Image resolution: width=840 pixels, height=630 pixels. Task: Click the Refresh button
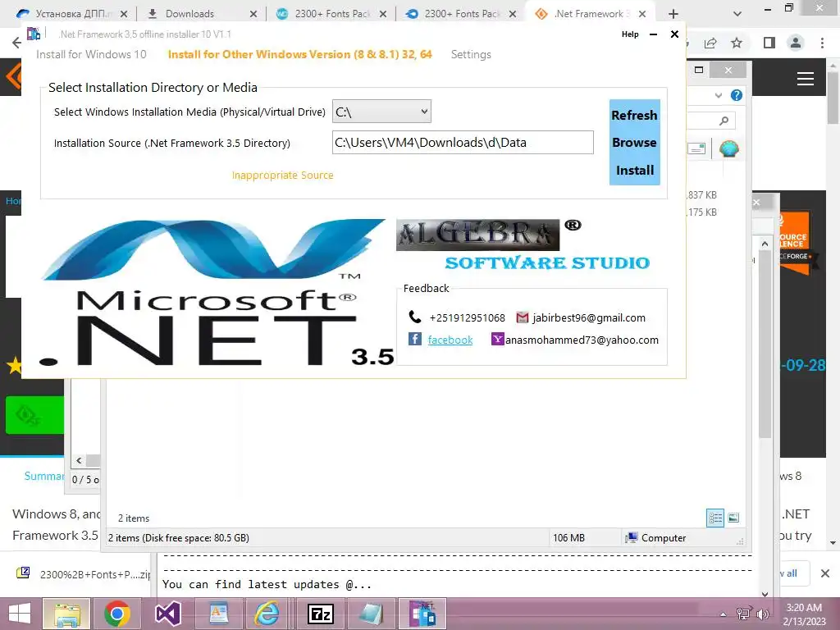pyautogui.click(x=634, y=115)
